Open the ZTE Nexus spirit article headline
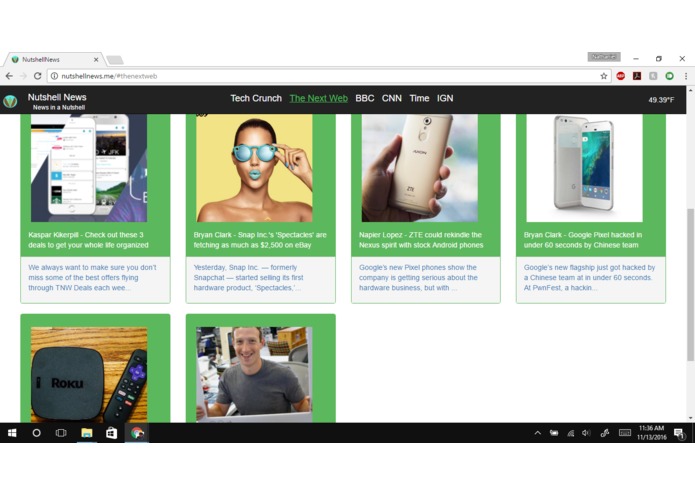Viewport: 695px width, 494px height. pos(421,240)
